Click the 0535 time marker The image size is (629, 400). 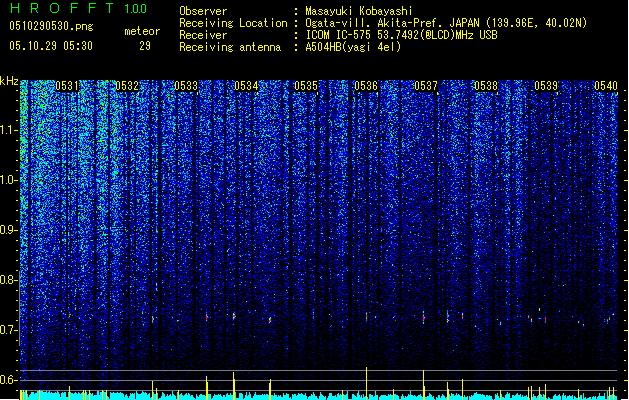[306, 86]
